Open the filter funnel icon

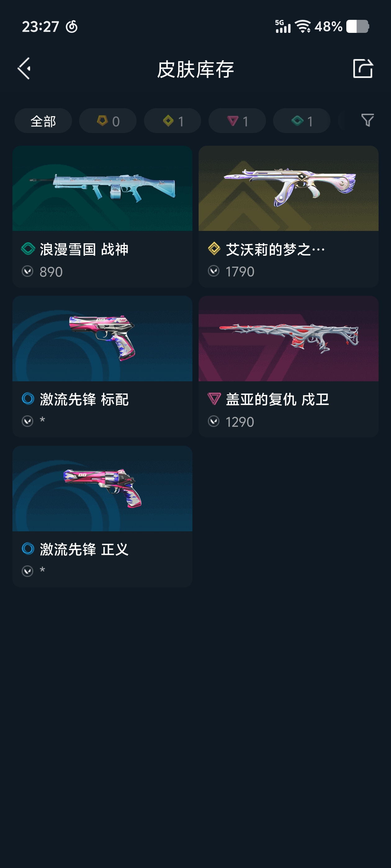pyautogui.click(x=367, y=120)
